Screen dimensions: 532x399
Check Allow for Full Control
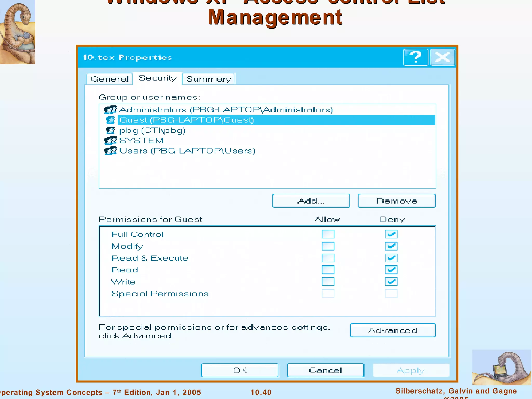(x=328, y=234)
